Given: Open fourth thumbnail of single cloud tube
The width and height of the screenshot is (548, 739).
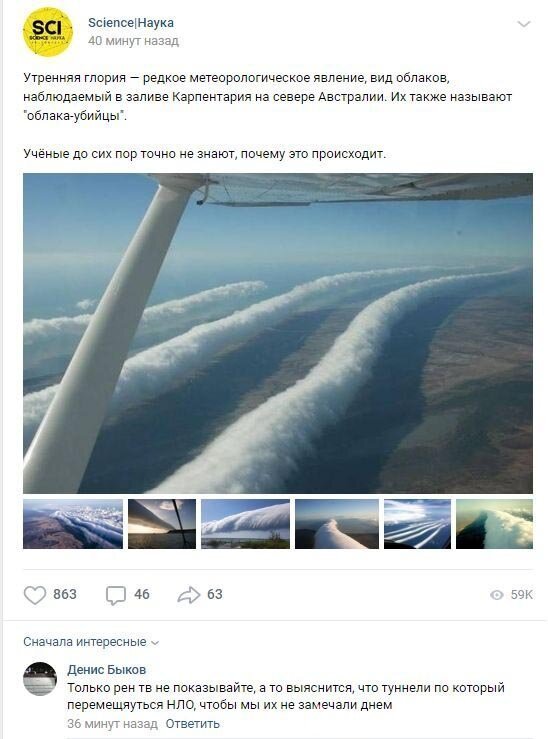Looking at the screenshot, I should point(337,524).
